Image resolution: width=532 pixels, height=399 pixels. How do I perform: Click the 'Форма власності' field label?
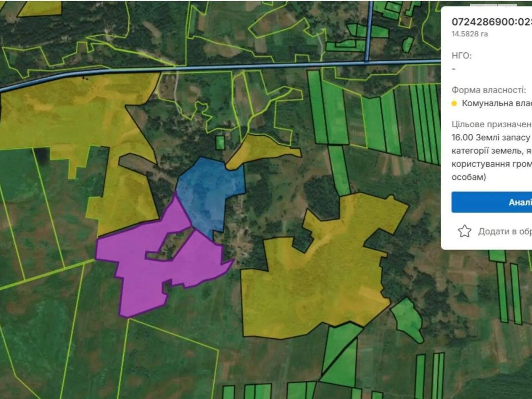point(488,90)
